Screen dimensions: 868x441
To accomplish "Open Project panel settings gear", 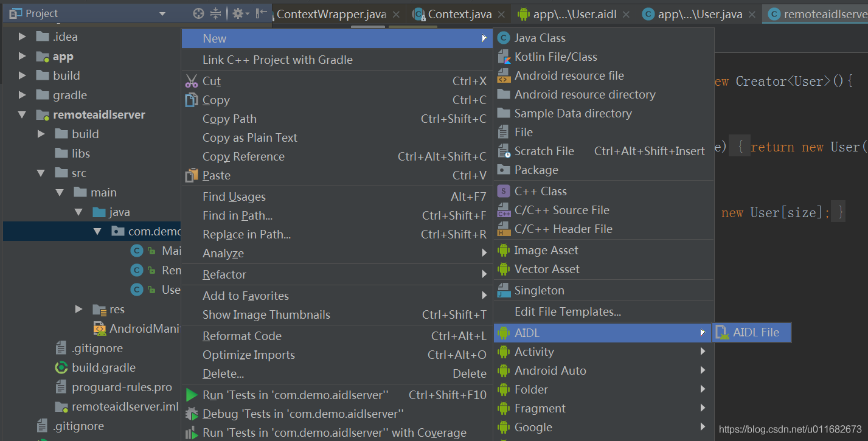I will [x=238, y=13].
